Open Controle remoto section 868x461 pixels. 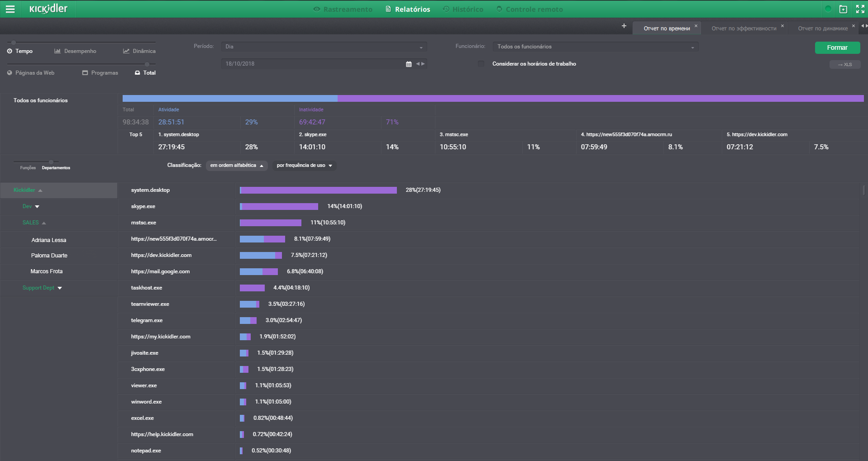[529, 9]
